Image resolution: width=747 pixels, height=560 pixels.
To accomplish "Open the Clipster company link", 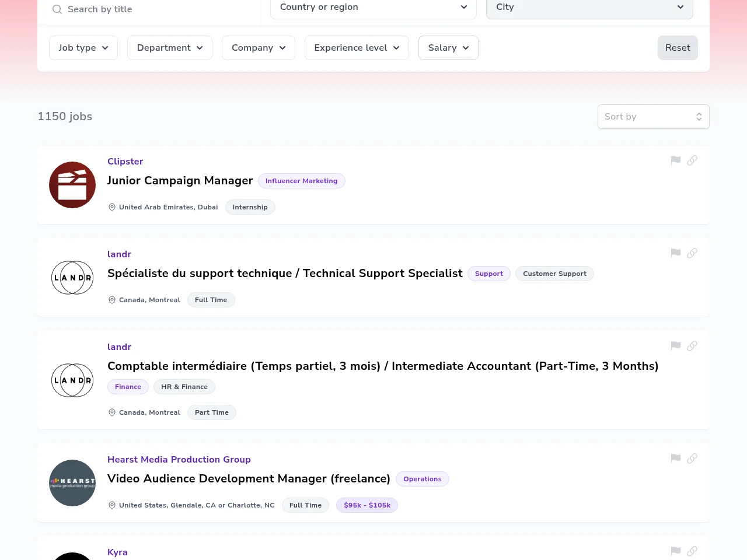I will pyautogui.click(x=125, y=162).
